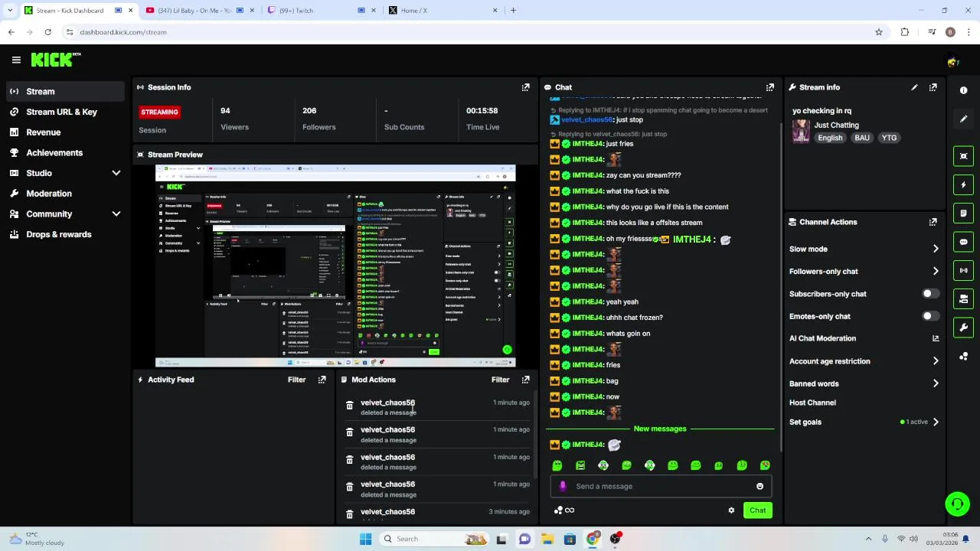This screenshot has width=980, height=551.
Task: Open the Windows Start button
Action: 365,539
